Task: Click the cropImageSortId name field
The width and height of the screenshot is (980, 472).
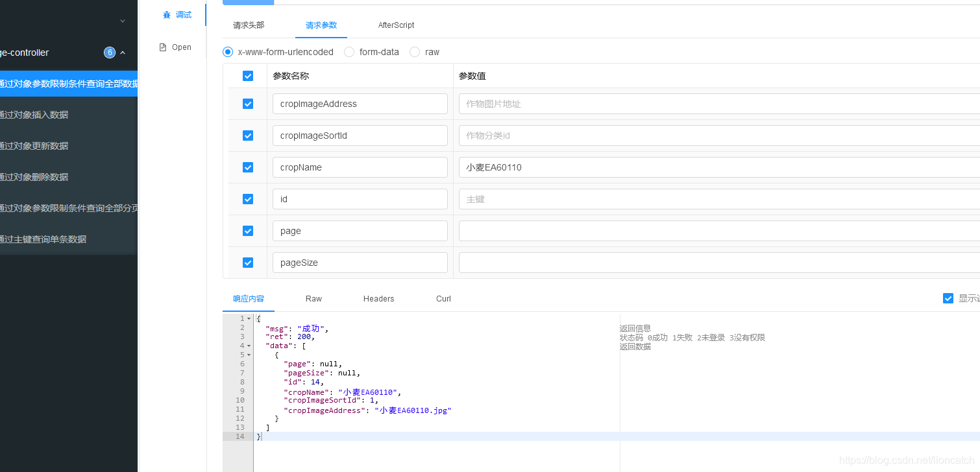Action: (x=360, y=136)
